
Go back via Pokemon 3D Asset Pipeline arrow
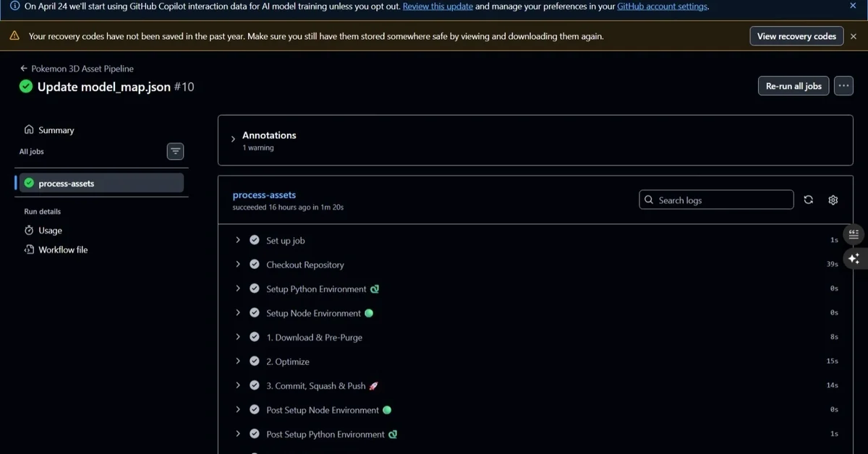pos(24,69)
